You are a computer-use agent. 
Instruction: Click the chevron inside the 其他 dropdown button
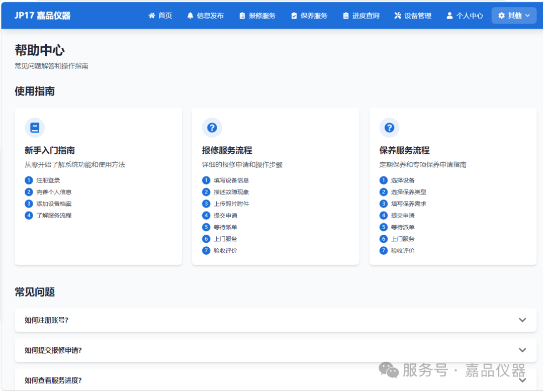527,16
